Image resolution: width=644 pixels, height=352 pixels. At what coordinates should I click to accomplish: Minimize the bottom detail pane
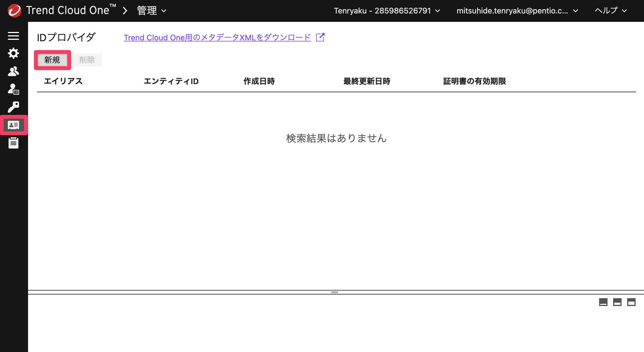point(603,302)
